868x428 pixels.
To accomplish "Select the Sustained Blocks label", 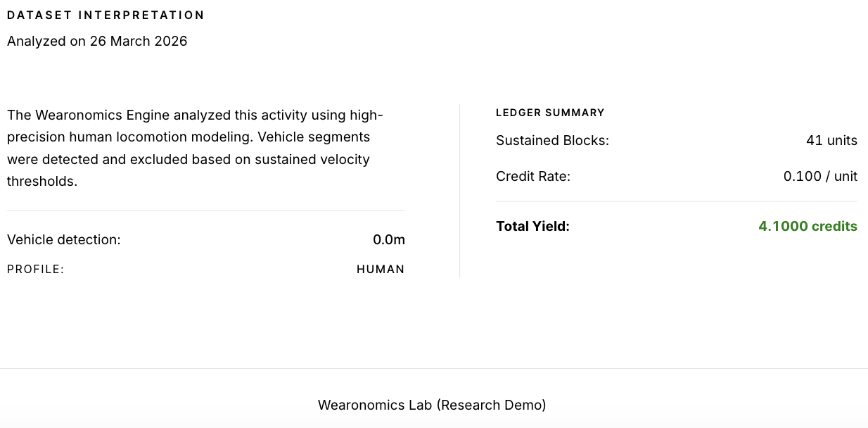I will (552, 140).
